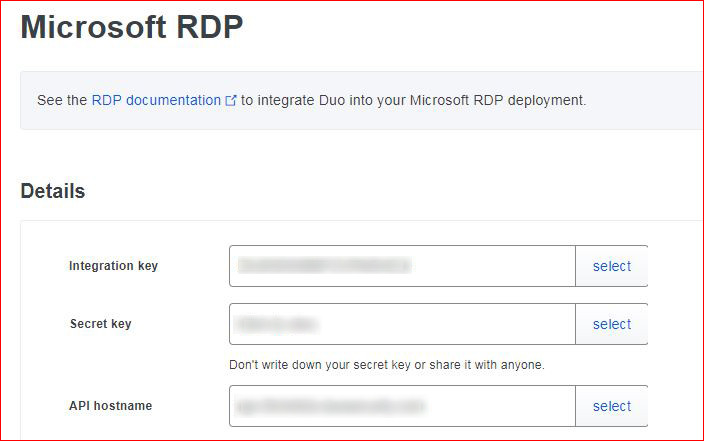Select the API hostname value
Viewport: 704px width, 441px height.
pos(612,406)
